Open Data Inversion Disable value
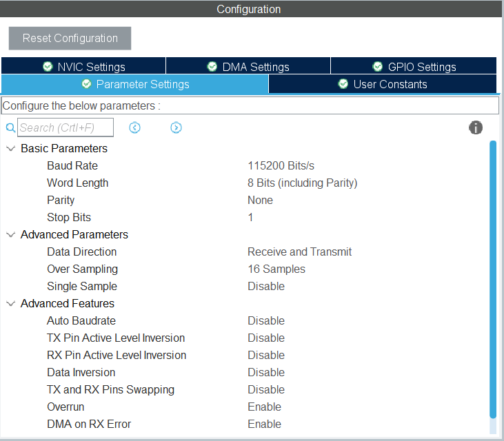Screen dimensions: 504x441 click(266, 372)
